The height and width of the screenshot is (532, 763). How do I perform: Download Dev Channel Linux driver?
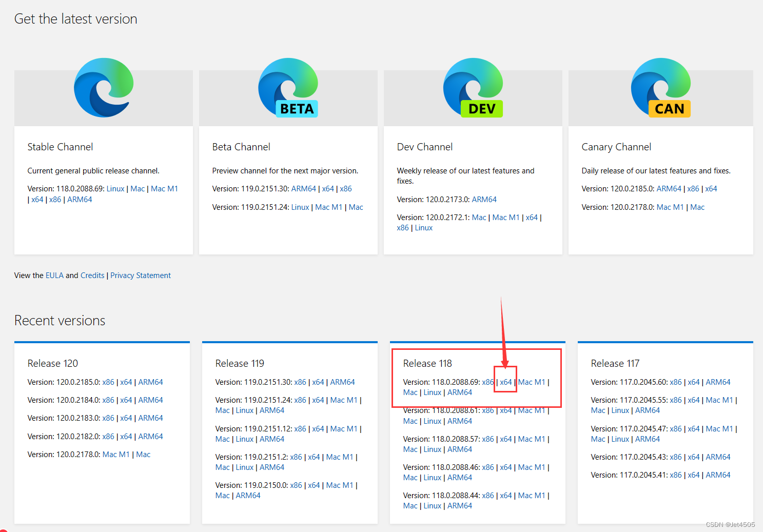pyautogui.click(x=424, y=228)
